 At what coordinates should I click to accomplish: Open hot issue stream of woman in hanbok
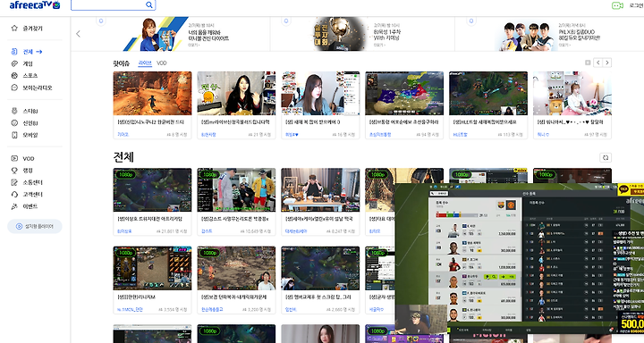(x=572, y=93)
